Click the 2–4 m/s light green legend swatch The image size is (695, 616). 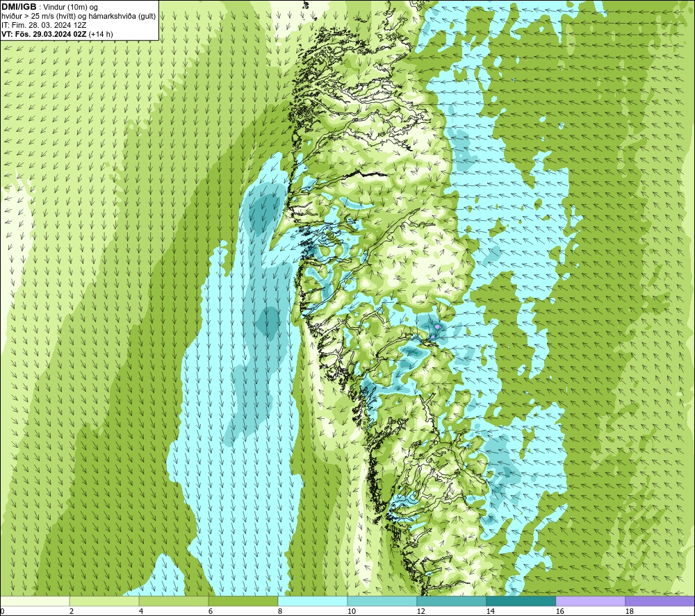point(104,601)
